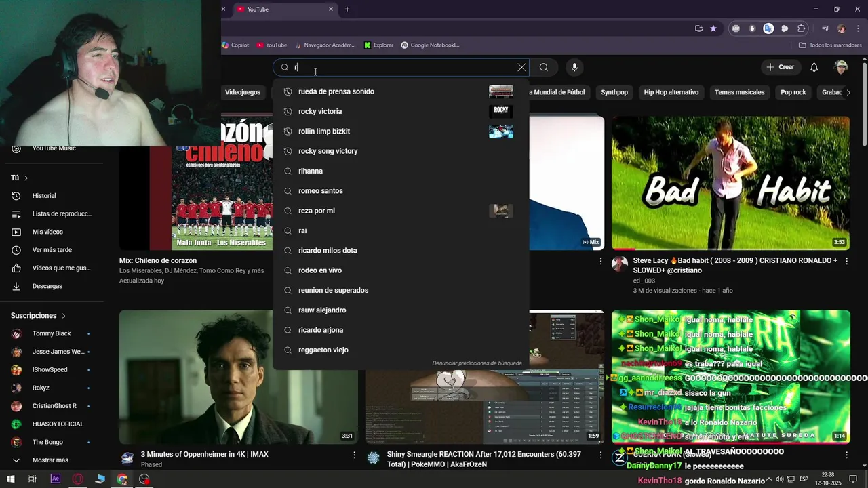The height and width of the screenshot is (488, 868).
Task: Filter by the Synthpop chip
Action: click(x=614, y=92)
